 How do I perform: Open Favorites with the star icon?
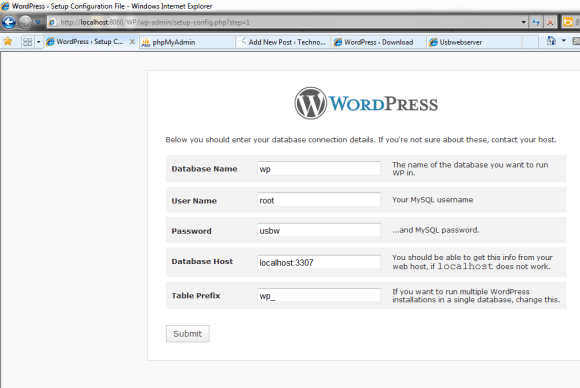tap(8, 41)
